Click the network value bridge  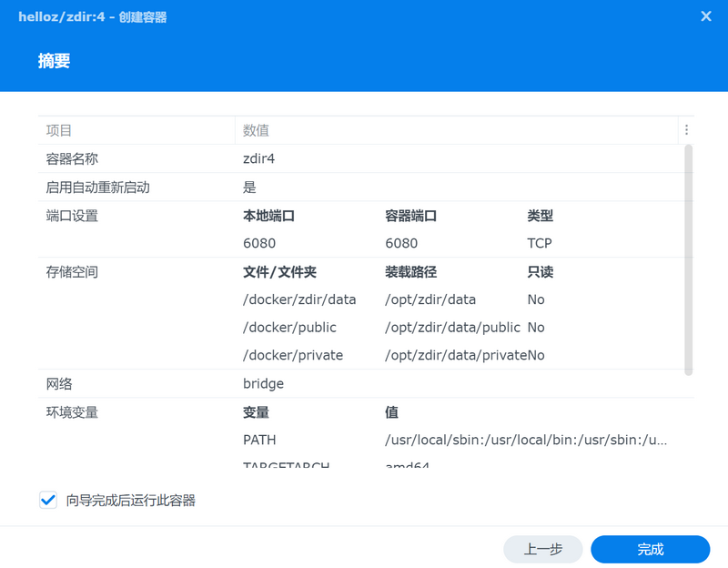coord(263,383)
